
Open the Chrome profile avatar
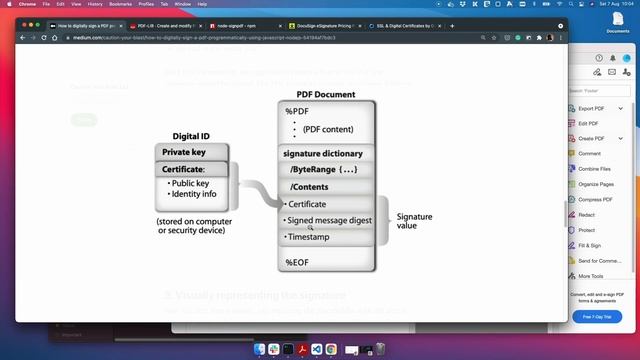[550, 38]
